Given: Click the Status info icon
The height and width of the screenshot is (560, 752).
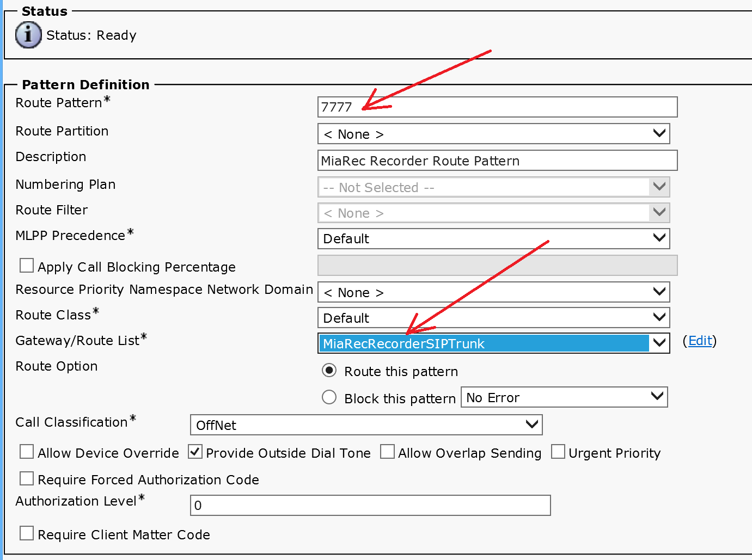Looking at the screenshot, I should [28, 35].
